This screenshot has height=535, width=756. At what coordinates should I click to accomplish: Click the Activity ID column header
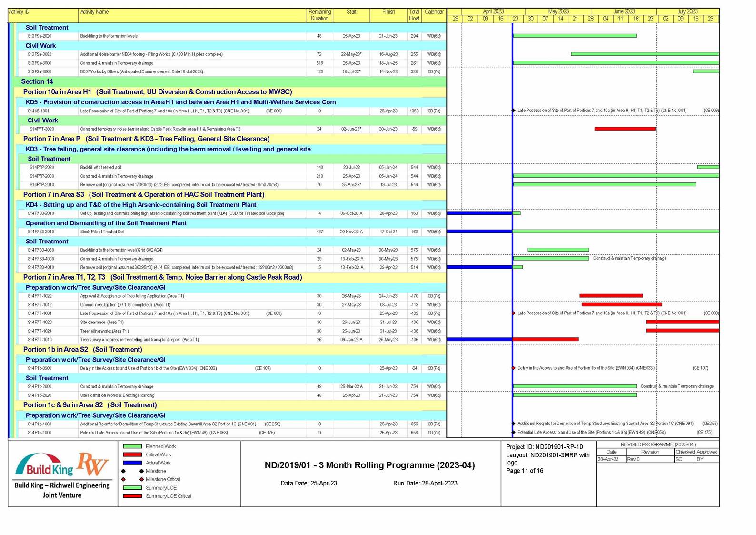(x=43, y=15)
